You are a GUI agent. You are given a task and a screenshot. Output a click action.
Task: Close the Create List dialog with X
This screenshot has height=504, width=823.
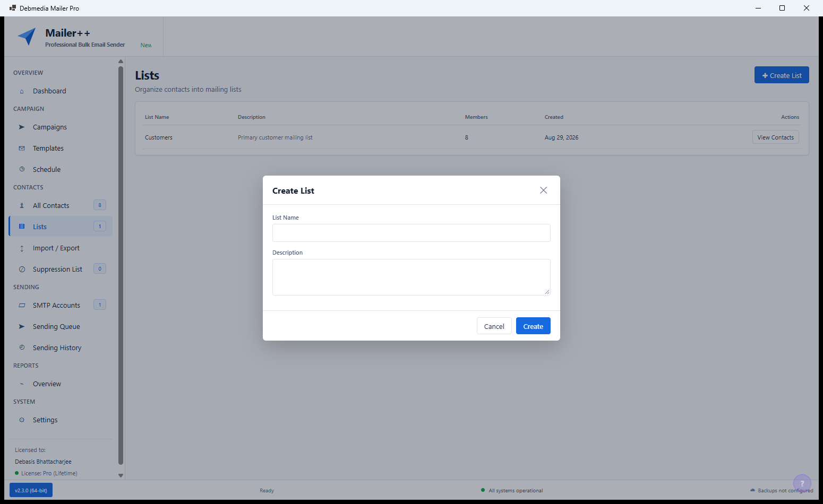543,190
